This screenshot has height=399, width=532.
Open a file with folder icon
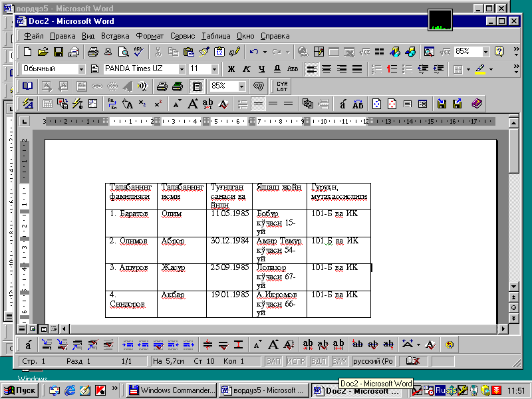coord(43,52)
